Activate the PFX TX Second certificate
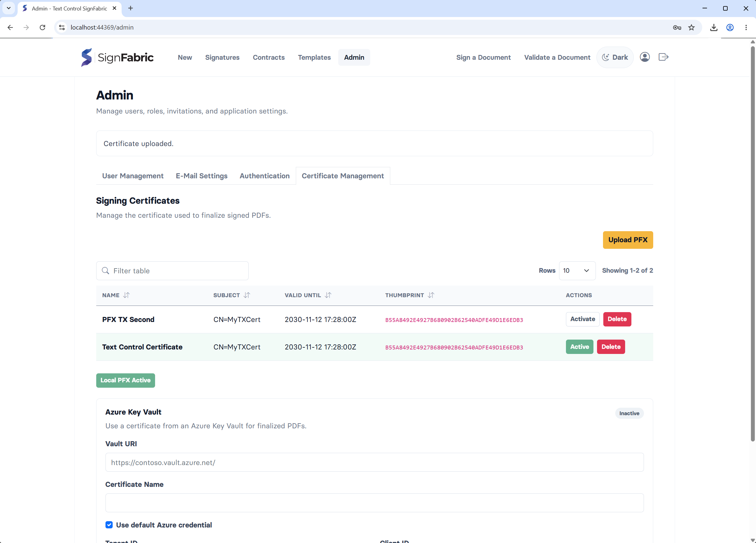756x543 pixels. coord(582,319)
